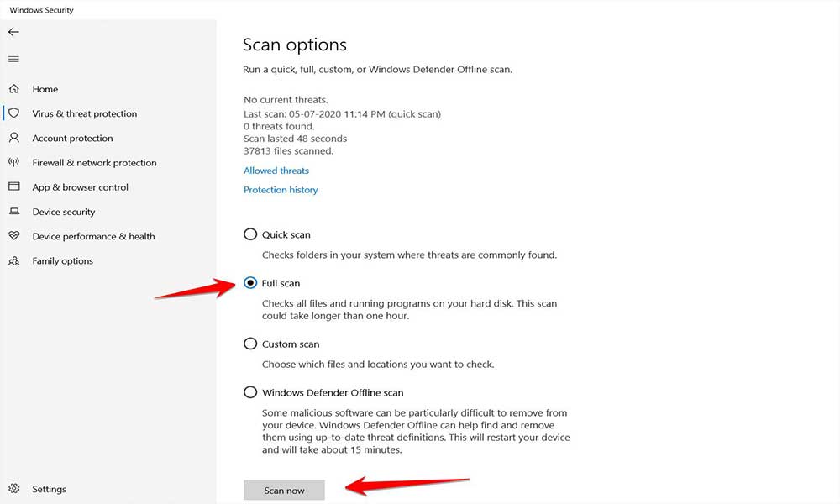The image size is (840, 504).
Task: Open Account protection section
Action: point(72,139)
